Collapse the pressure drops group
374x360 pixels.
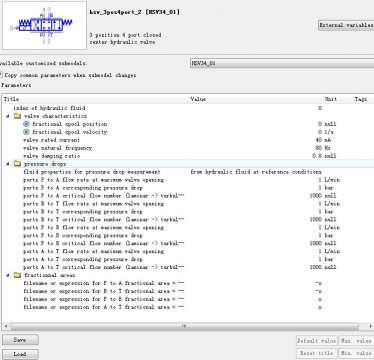point(8,164)
